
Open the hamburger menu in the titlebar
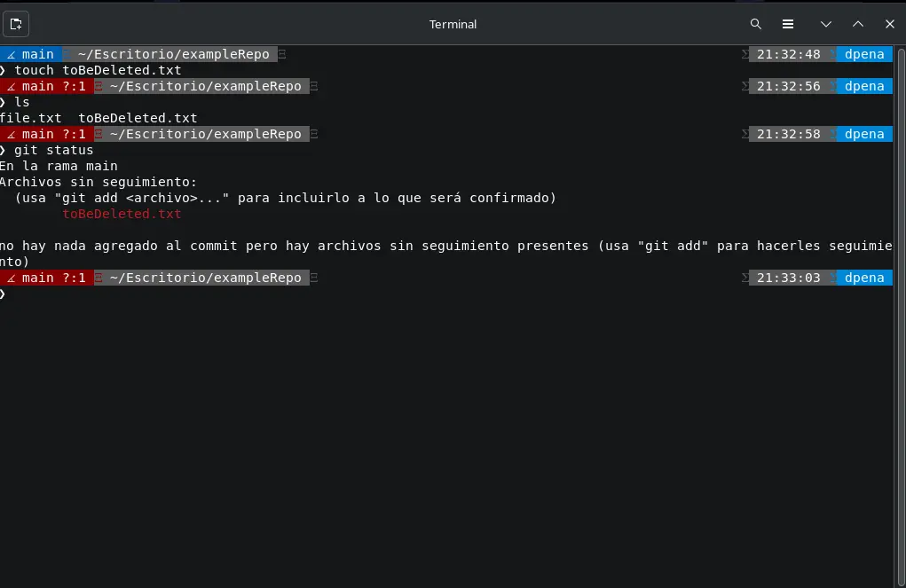coord(787,24)
